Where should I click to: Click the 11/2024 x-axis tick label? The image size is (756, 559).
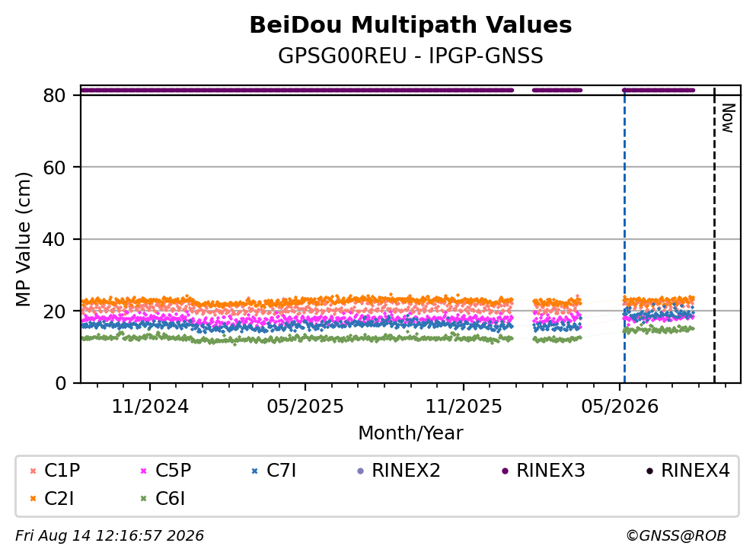(150, 407)
